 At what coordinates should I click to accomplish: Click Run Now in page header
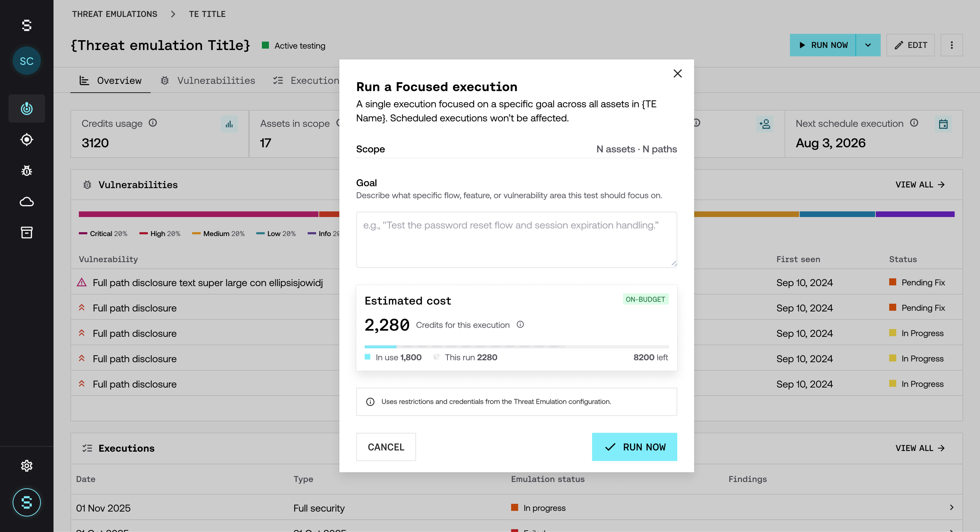pos(823,45)
